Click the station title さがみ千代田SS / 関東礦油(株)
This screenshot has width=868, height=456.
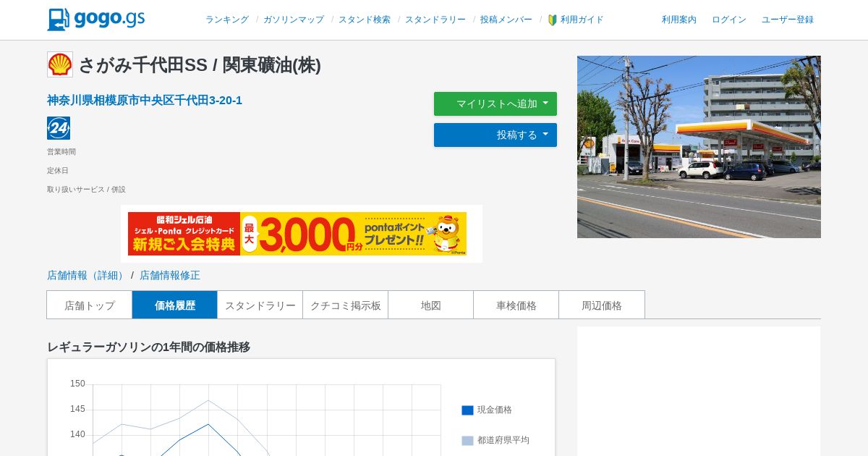click(200, 64)
